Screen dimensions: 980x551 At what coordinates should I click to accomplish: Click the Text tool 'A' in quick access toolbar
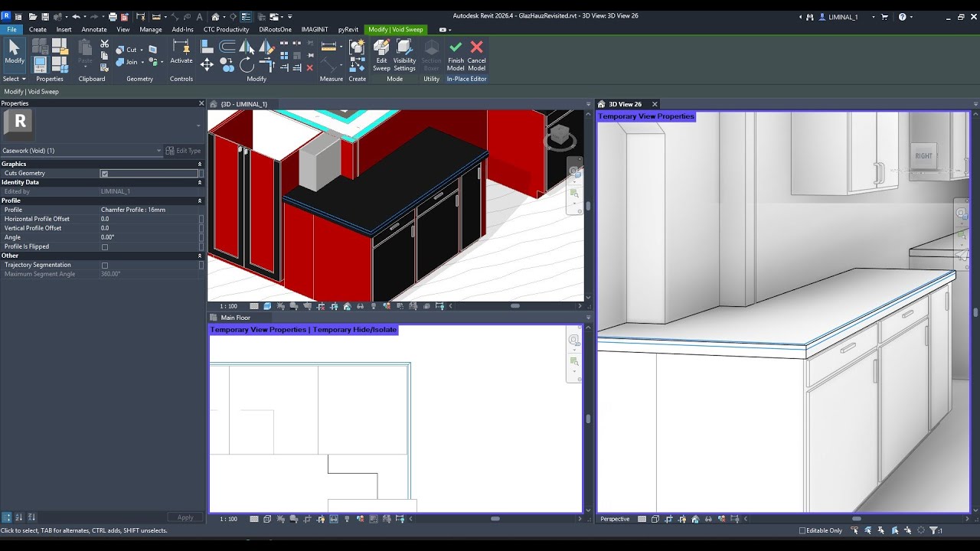[200, 17]
